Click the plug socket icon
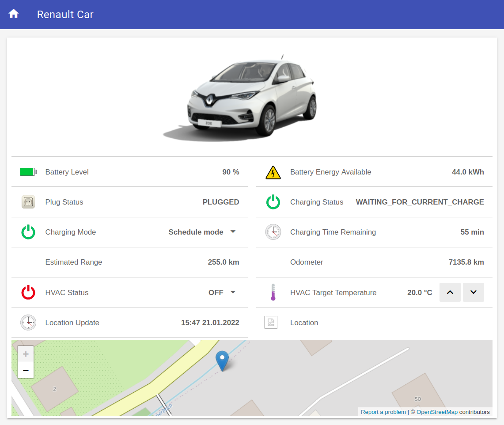The image size is (504, 425). click(x=28, y=202)
